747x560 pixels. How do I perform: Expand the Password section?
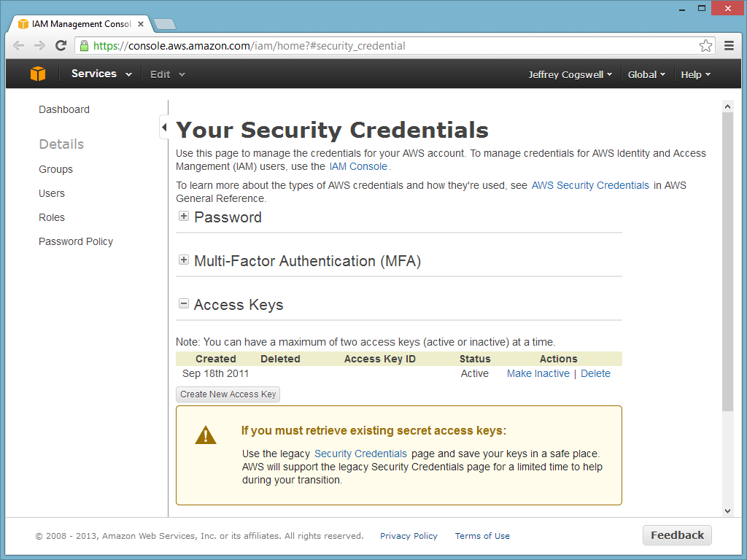click(x=184, y=217)
